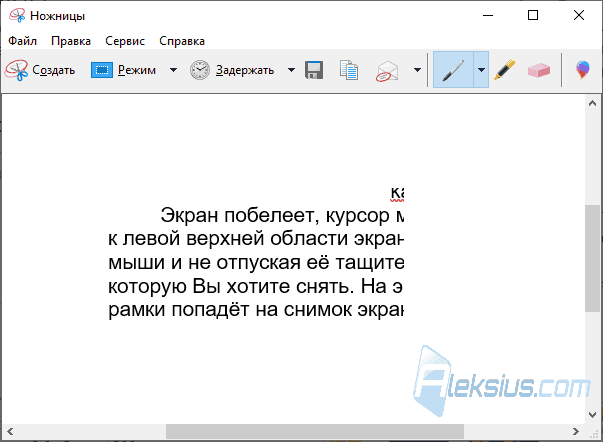Click the text line 'Экран побелеет, курсор'

(x=275, y=216)
